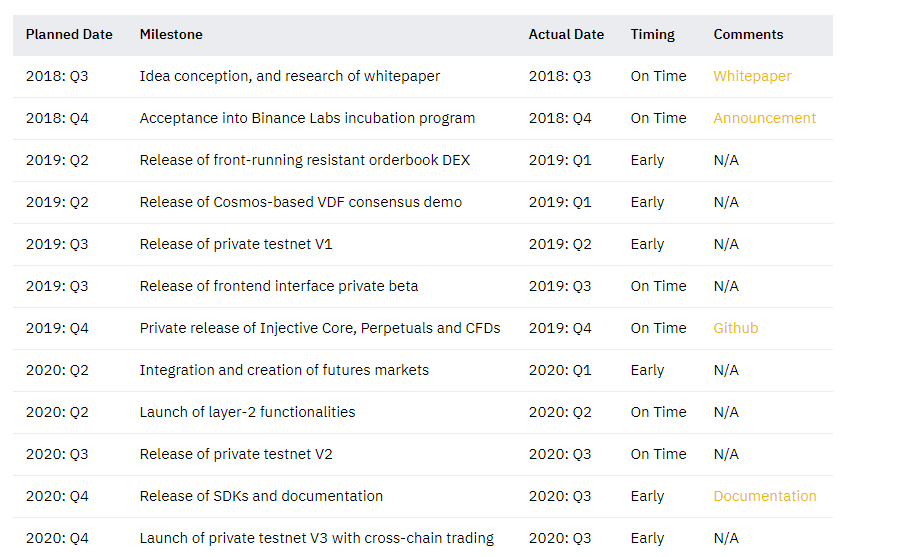The height and width of the screenshot is (557, 897).
Task: Select the 'Release of private testnet V1' row
Action: click(423, 244)
